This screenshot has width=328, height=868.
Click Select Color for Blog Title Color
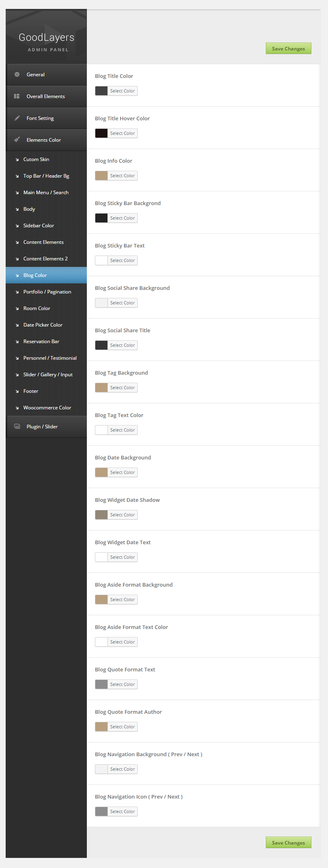(122, 91)
